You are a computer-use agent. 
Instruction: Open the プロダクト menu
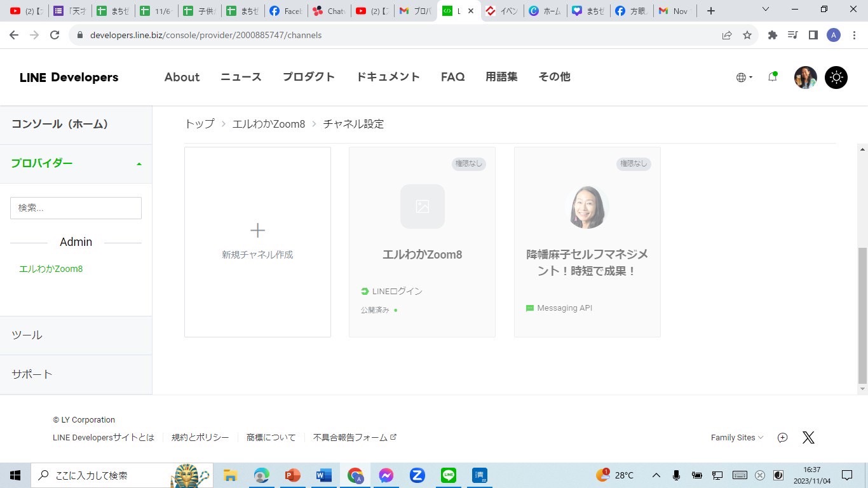pos(309,77)
